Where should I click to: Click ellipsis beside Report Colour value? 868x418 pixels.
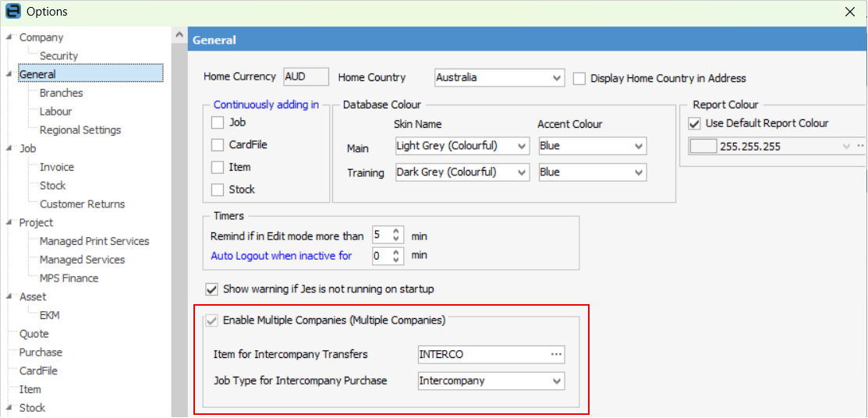[860, 147]
